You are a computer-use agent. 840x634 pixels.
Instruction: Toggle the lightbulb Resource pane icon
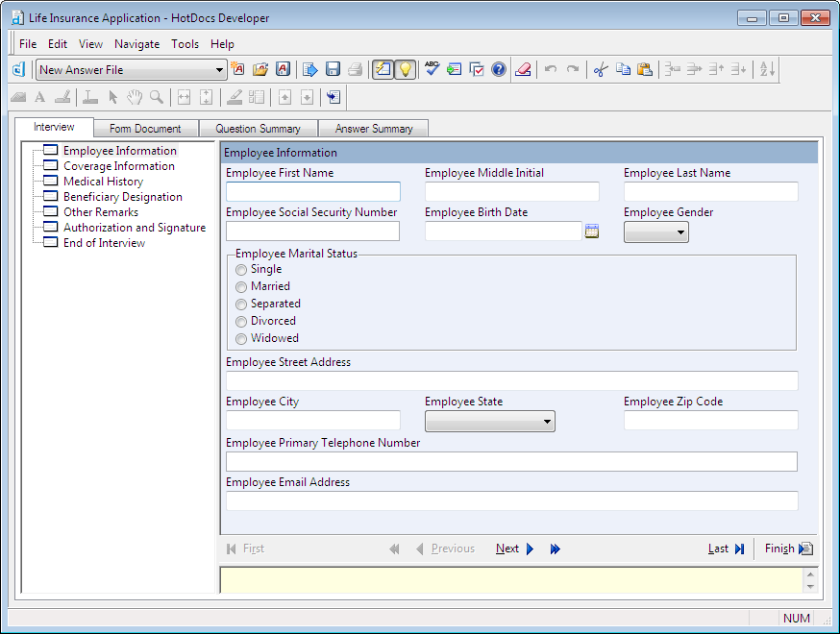coord(406,69)
